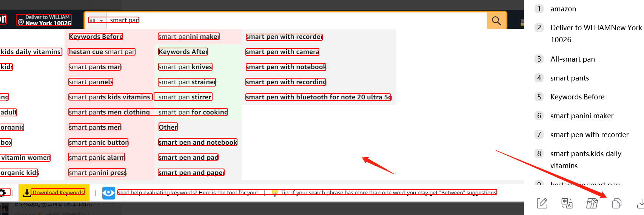Open settings via the gear icon
Image resolution: width=644 pixels, height=215 pixels.
point(2,193)
